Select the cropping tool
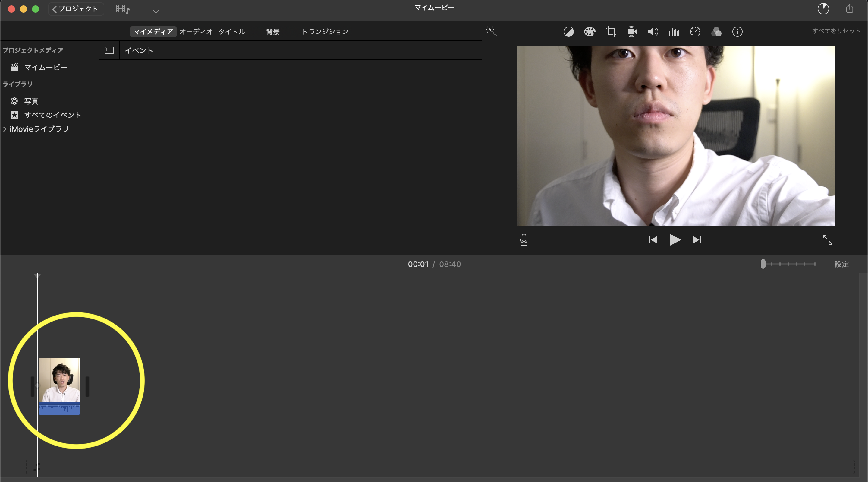Screen dimensions: 868x482 pos(611,32)
